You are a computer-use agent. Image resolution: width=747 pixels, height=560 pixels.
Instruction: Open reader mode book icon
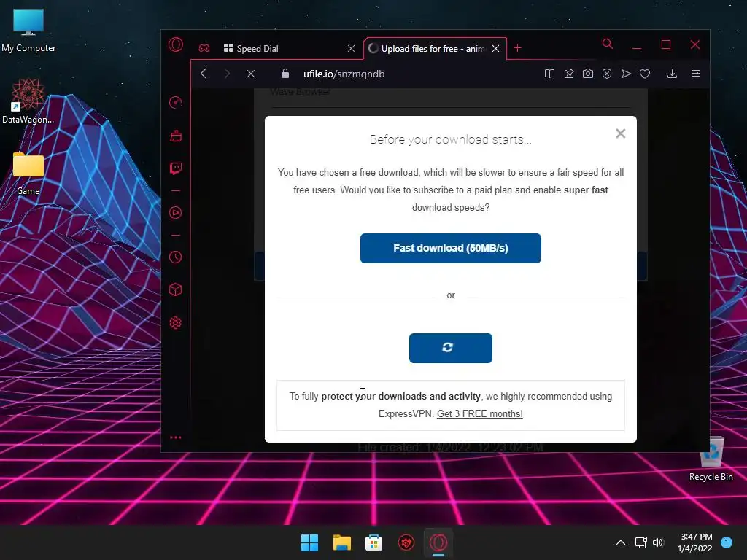[549, 74]
